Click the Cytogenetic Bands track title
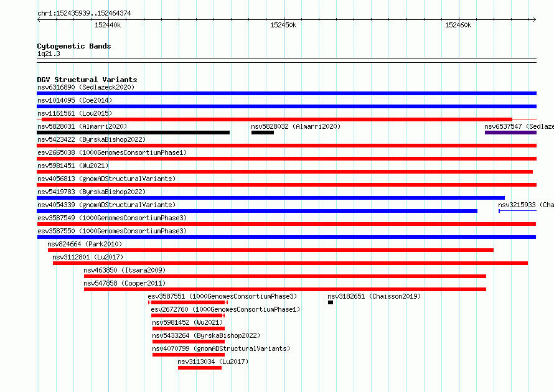The height and width of the screenshot is (392, 554). 74,46
